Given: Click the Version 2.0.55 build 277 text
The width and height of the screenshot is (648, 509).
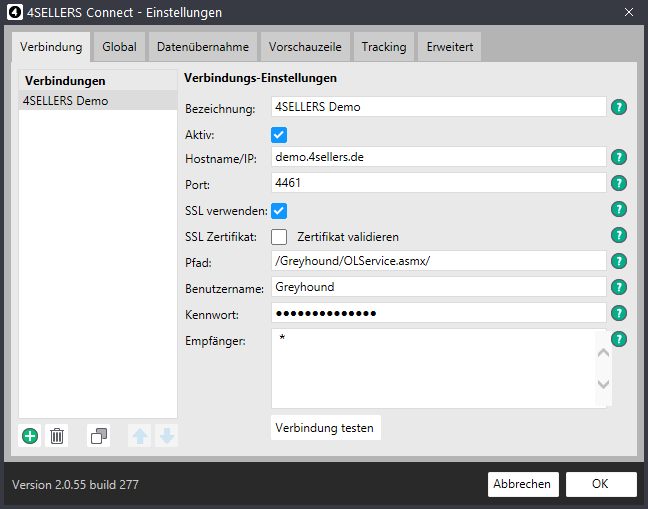Looking at the screenshot, I should 75,485.
